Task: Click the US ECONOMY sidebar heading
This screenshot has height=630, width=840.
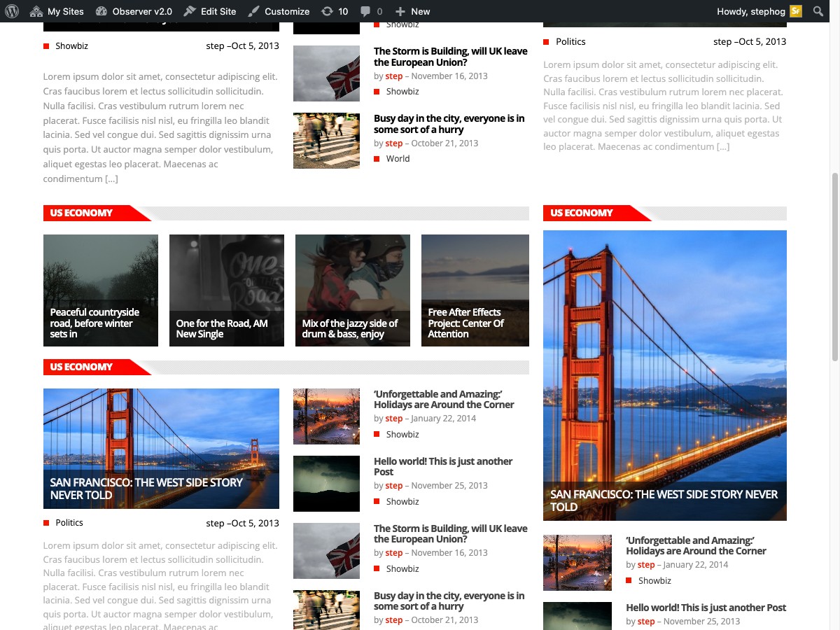Action: (x=582, y=213)
